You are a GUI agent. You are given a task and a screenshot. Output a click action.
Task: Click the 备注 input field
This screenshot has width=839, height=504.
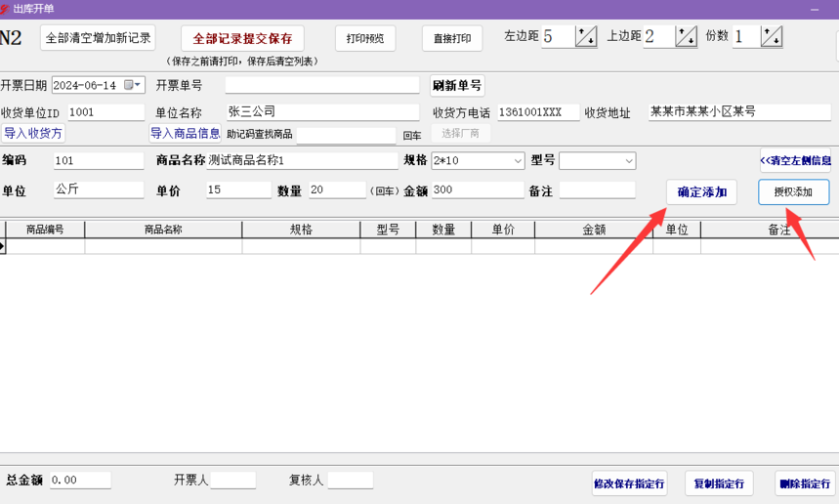tap(597, 189)
